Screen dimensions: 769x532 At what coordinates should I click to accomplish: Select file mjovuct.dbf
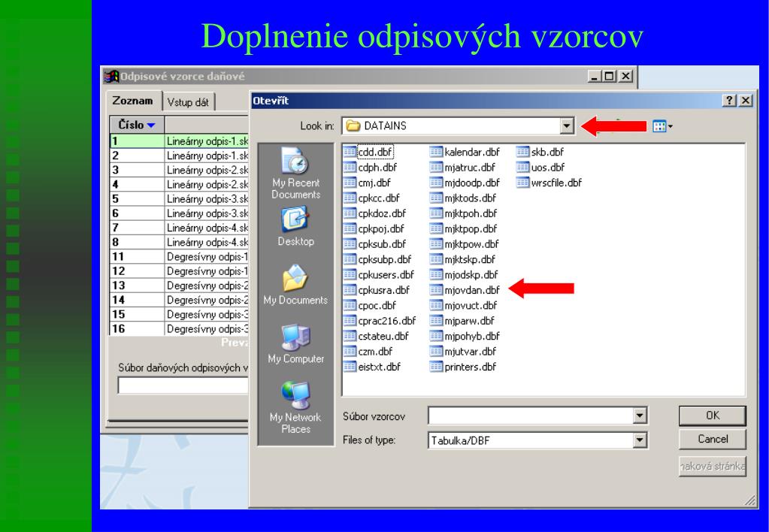(464, 306)
